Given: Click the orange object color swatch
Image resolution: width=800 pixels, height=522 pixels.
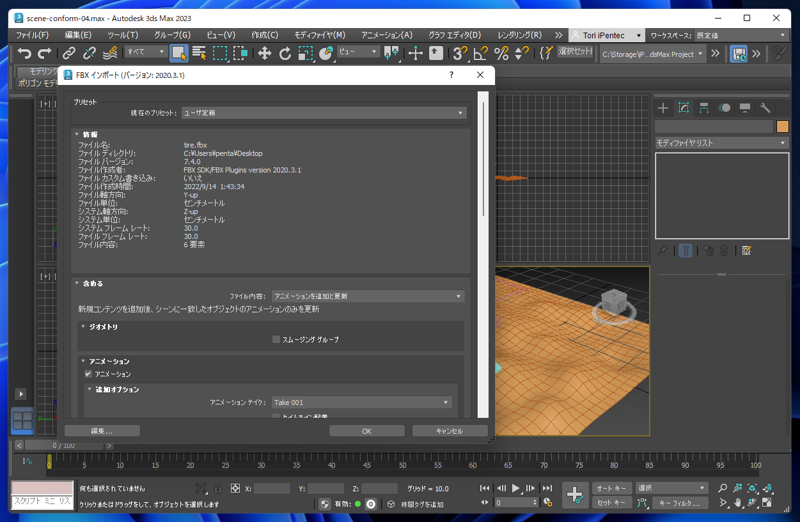Looking at the screenshot, I should pyautogui.click(x=782, y=126).
